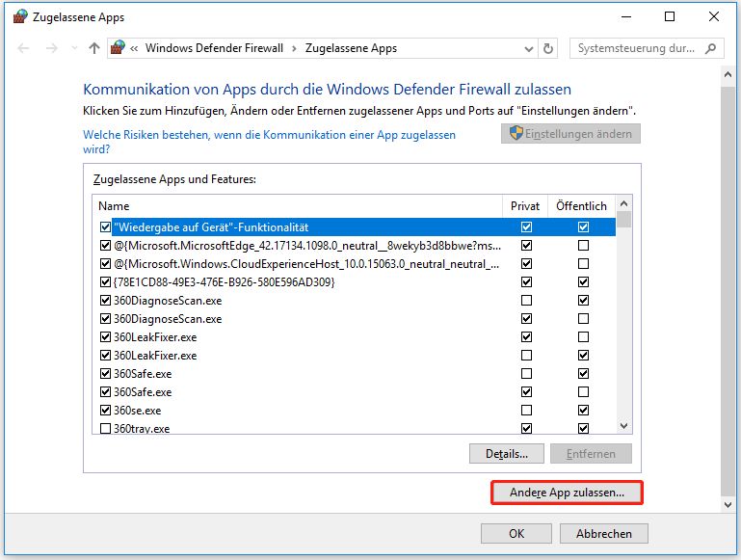Uncheck the 360se.exe name checkbox
Viewport: 741px width, 560px height.
pos(105,410)
